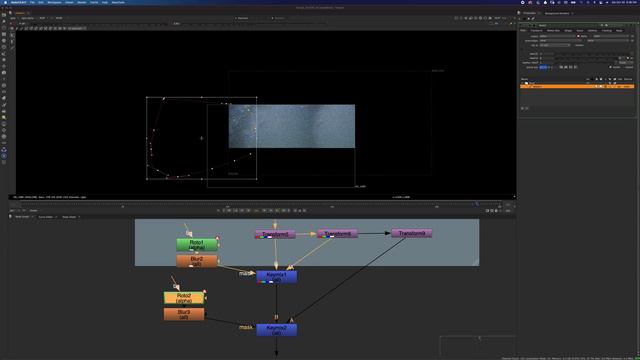
Task: Expand the Root layer folder in shape list
Action: pos(523,83)
